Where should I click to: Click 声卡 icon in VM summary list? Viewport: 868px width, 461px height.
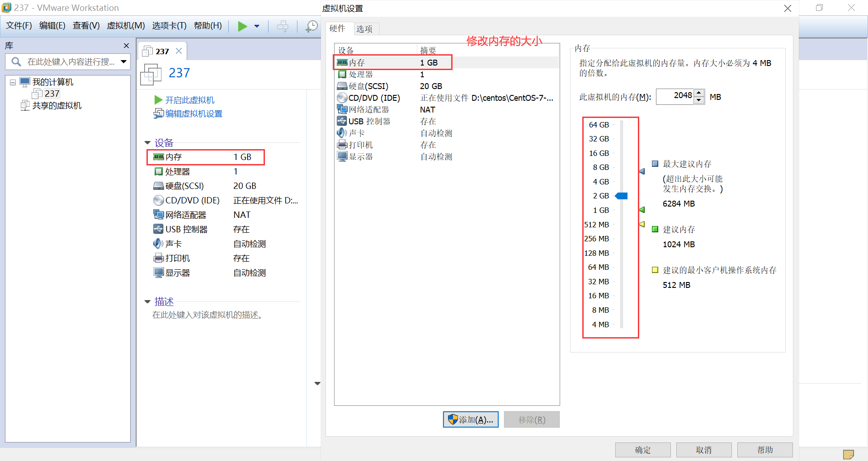pyautogui.click(x=158, y=244)
